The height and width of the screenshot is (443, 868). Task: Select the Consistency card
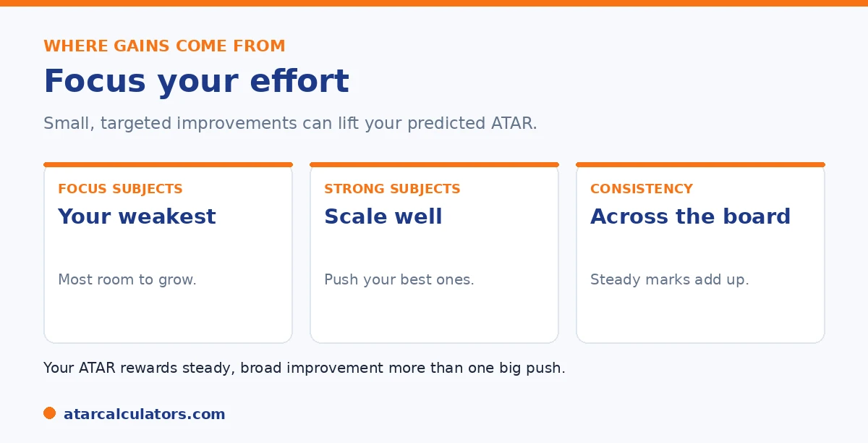700,253
